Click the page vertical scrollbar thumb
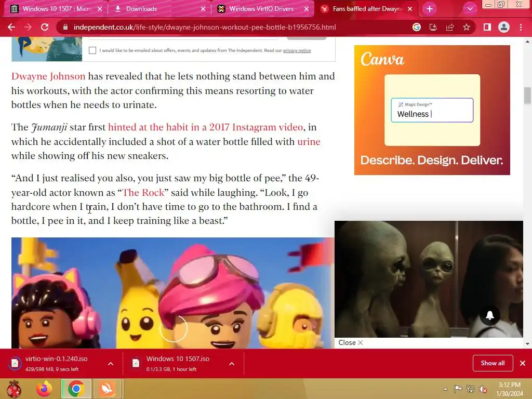Image resolution: width=532 pixels, height=399 pixels. point(527,96)
